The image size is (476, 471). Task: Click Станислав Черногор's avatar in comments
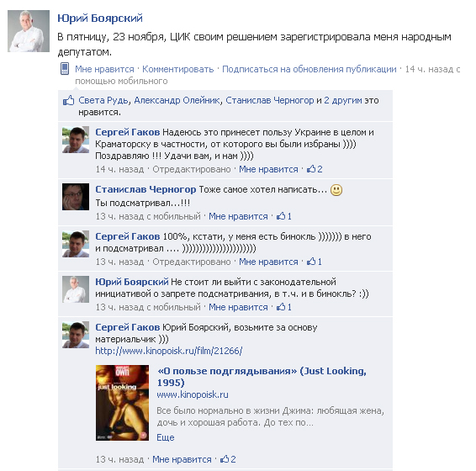click(76, 197)
